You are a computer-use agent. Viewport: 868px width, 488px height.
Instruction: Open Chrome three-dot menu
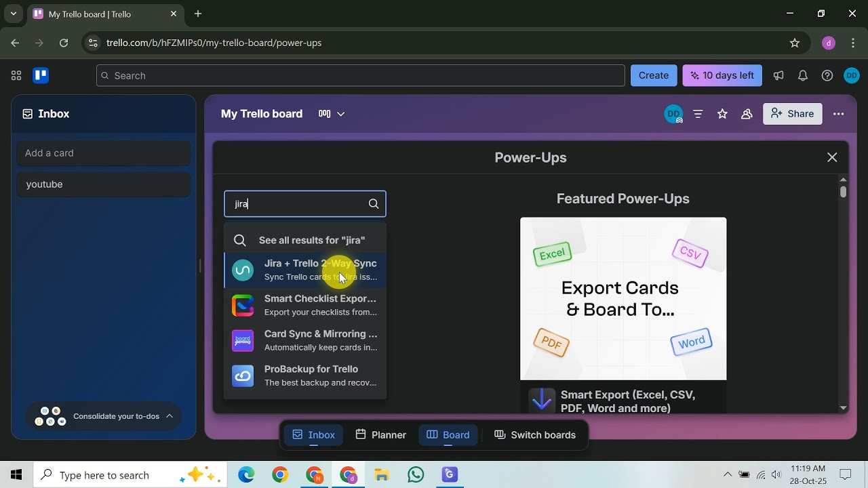point(852,43)
